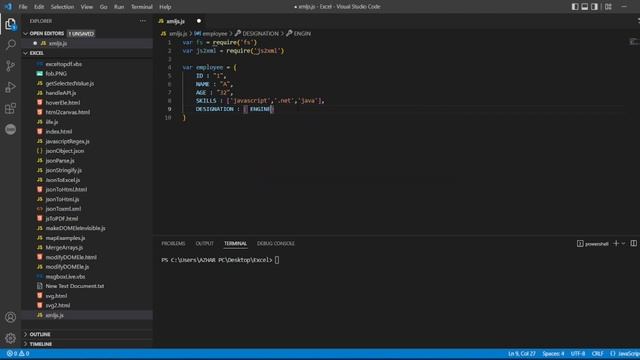Open makeDOMEleInvisible.js file
640x360 pixels.
pos(76,228)
